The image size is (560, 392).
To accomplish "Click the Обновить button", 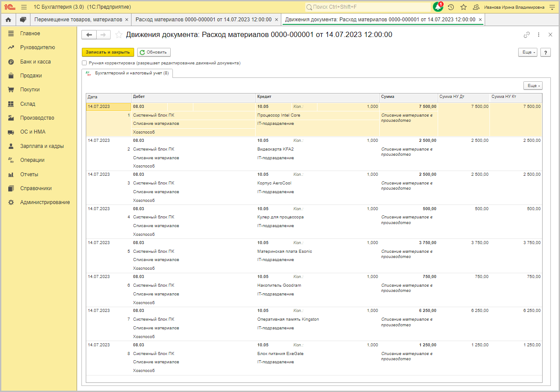I will (x=154, y=52).
